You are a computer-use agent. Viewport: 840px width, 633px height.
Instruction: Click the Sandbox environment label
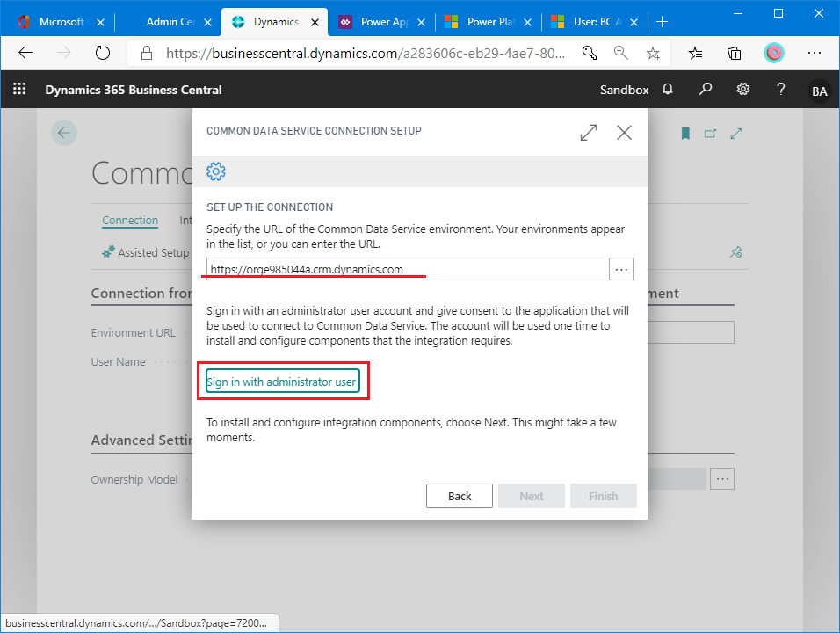(x=624, y=90)
